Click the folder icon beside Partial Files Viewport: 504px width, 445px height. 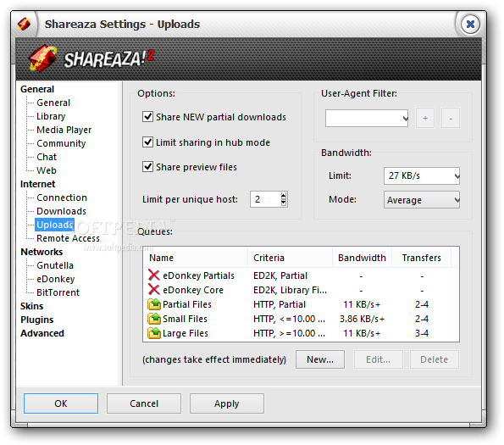point(154,304)
